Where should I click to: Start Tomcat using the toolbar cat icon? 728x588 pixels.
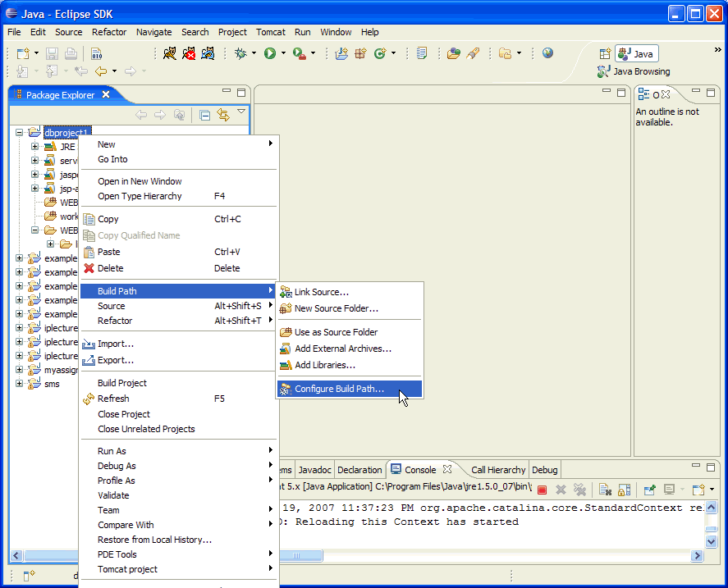tap(170, 53)
